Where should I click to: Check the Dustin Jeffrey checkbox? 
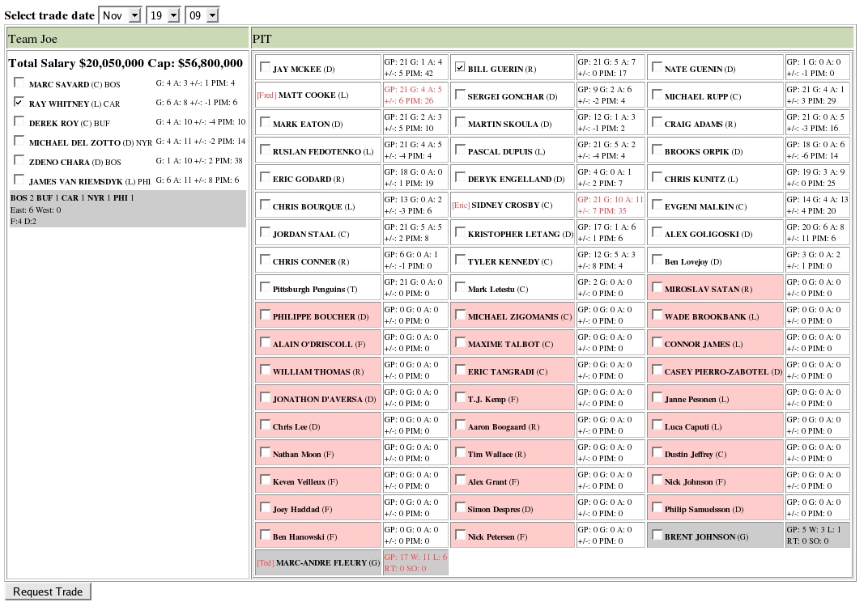click(x=657, y=452)
